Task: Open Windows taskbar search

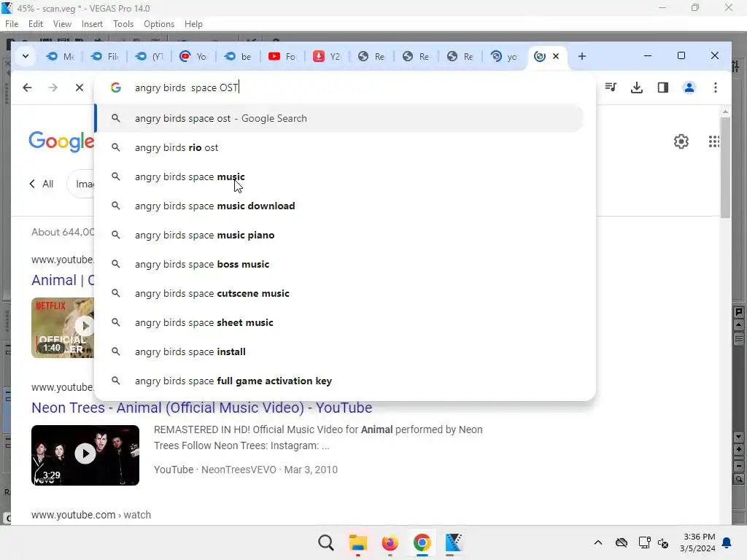Action: tap(326, 542)
